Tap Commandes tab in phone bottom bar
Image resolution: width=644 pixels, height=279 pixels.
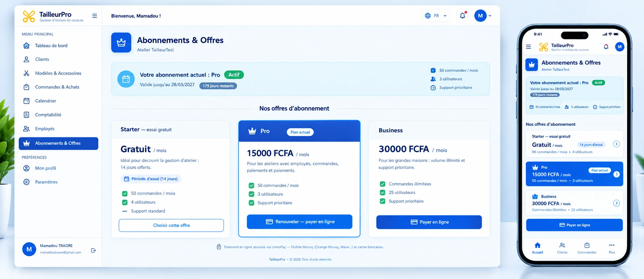(587, 248)
